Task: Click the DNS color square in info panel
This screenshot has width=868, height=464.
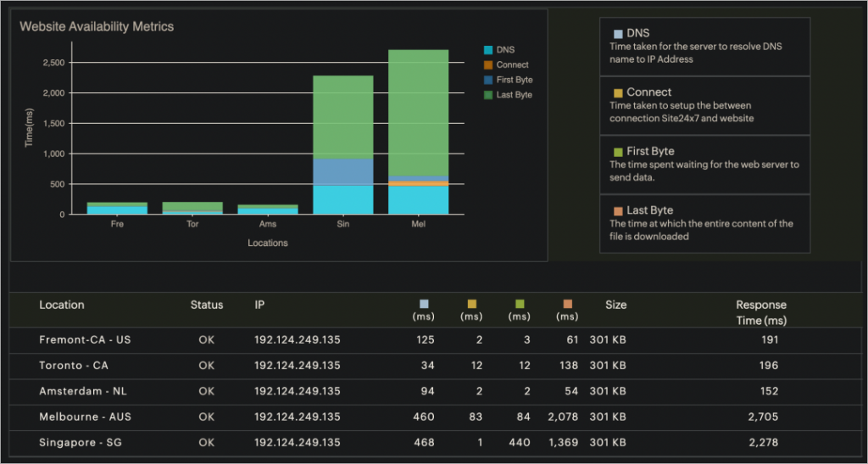Action: pos(618,34)
